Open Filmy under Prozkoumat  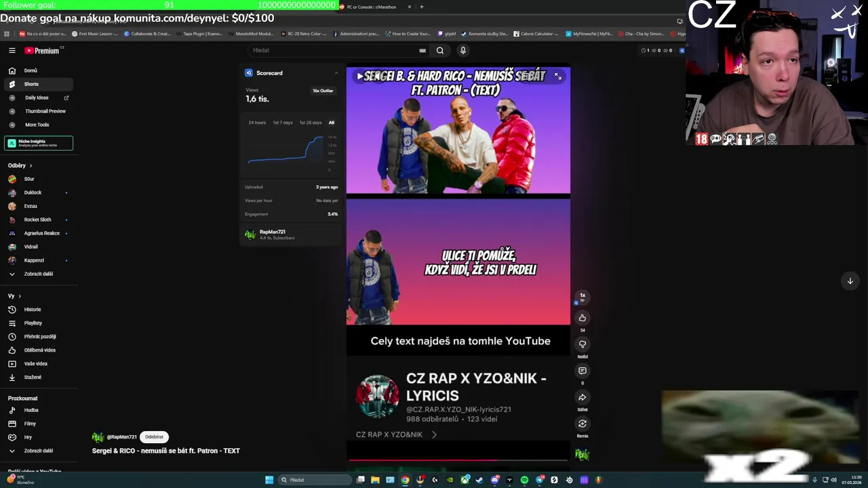tap(38, 424)
